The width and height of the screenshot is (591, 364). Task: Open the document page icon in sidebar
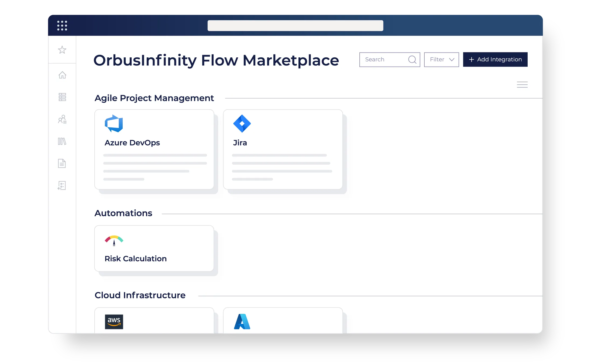point(62,163)
